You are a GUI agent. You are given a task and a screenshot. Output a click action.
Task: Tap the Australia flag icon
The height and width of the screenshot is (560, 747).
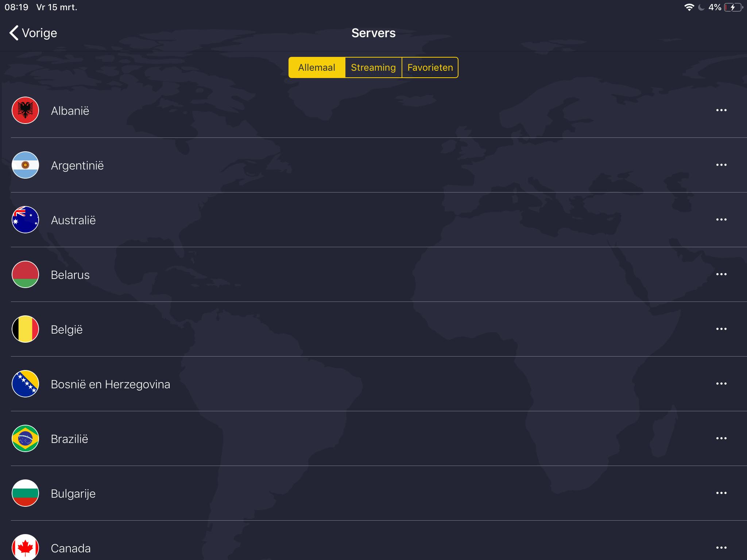pos(25,219)
